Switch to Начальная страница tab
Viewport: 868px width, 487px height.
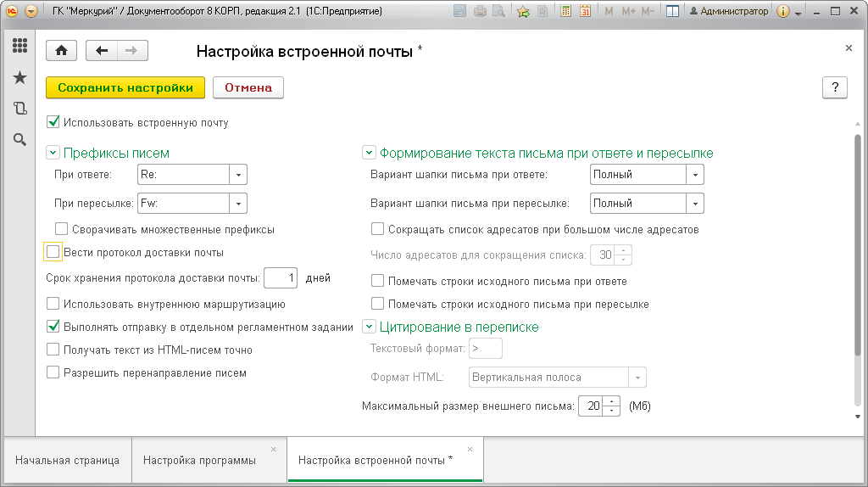point(67,461)
